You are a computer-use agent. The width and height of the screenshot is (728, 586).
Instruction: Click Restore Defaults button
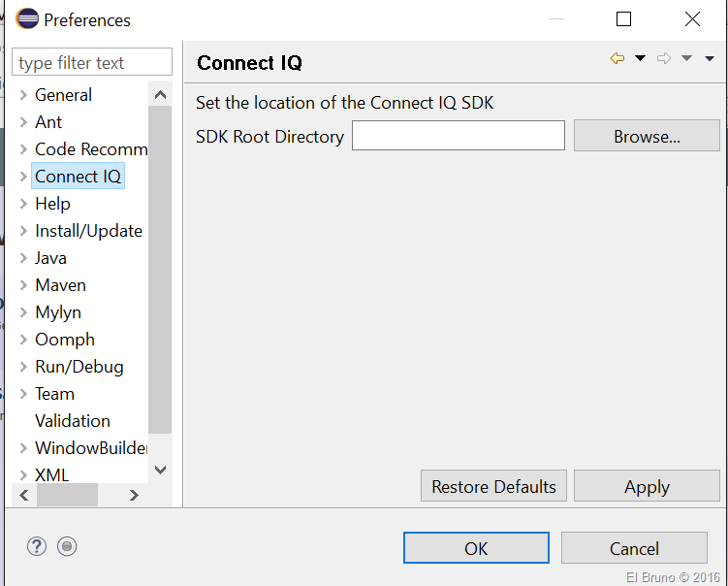coord(493,486)
